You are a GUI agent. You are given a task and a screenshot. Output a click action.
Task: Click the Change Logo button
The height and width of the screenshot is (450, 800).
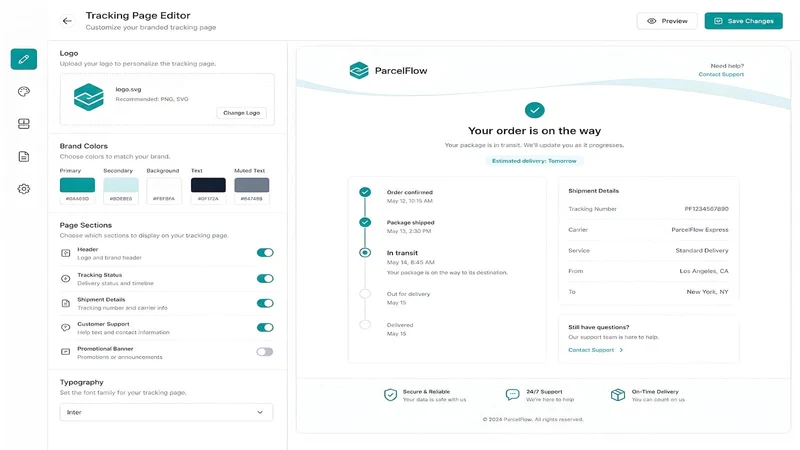[241, 113]
